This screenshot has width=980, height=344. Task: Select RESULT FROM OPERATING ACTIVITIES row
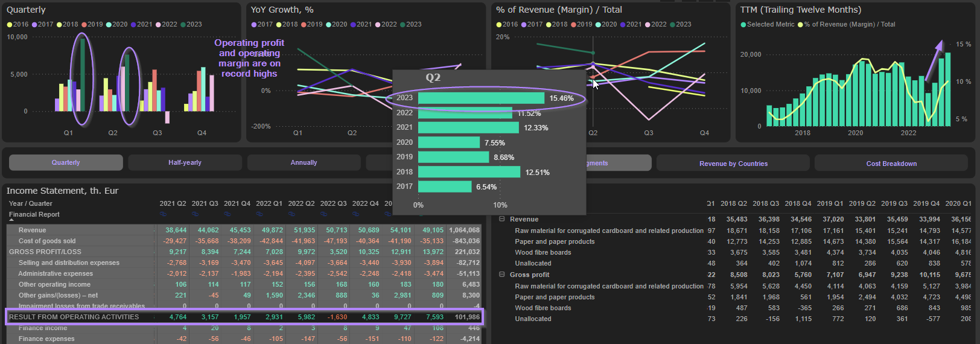(74, 317)
